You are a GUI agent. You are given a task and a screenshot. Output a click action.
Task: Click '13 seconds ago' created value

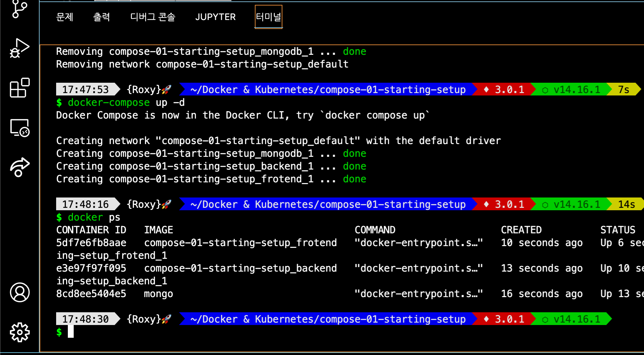point(542,268)
